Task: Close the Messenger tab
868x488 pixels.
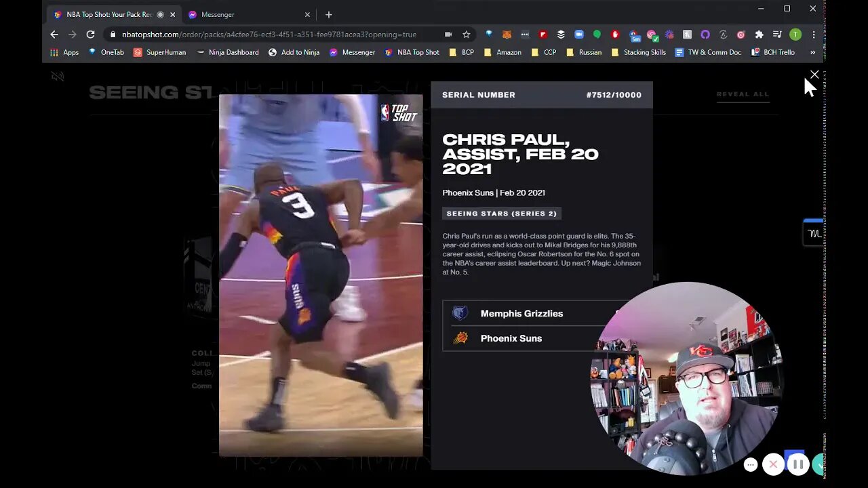Action: [x=307, y=14]
